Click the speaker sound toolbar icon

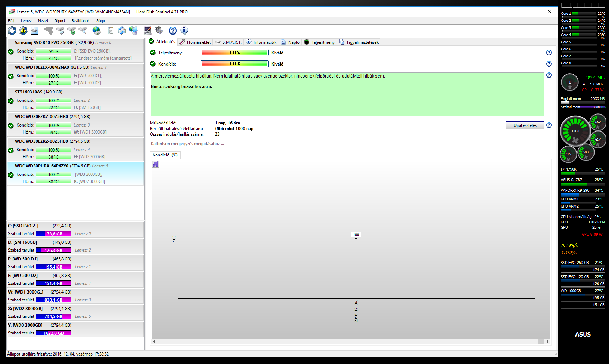(158, 31)
